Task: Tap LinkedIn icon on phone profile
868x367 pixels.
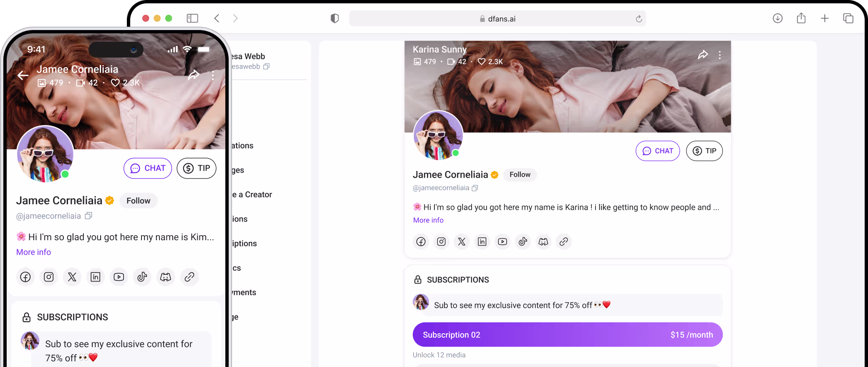Action: click(96, 277)
